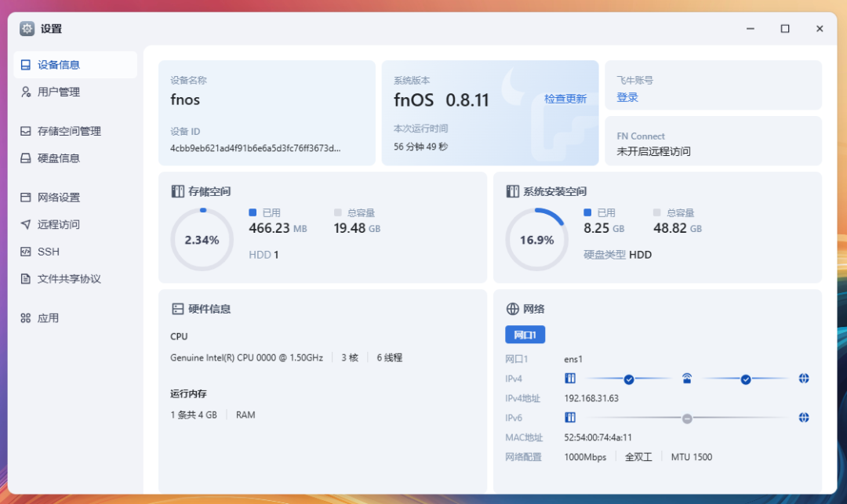The height and width of the screenshot is (504, 847).
Task: Click gray 总容量 swatch in 系统安装空间
Action: (657, 212)
